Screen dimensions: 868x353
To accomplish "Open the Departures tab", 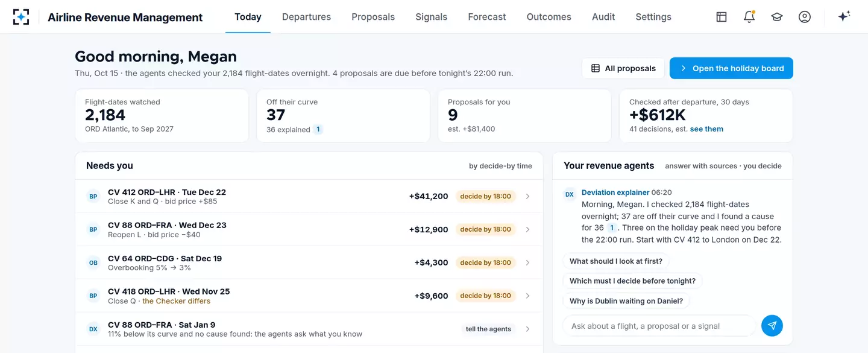I will tap(306, 17).
